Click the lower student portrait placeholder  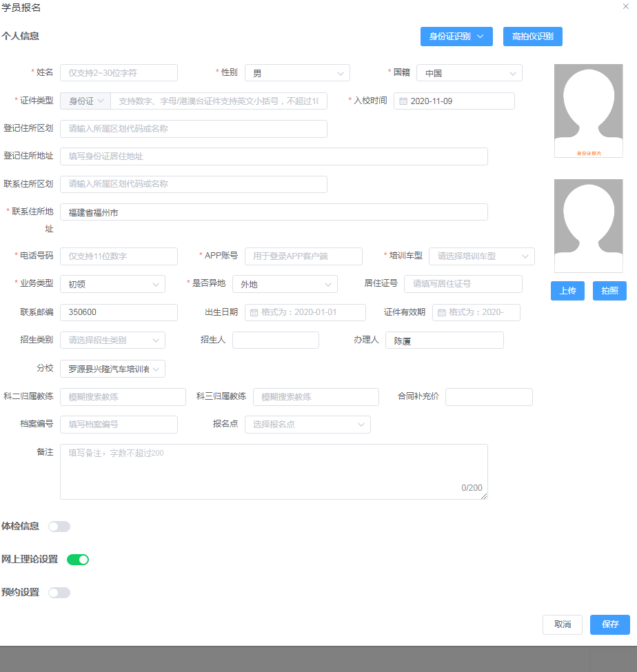588,226
